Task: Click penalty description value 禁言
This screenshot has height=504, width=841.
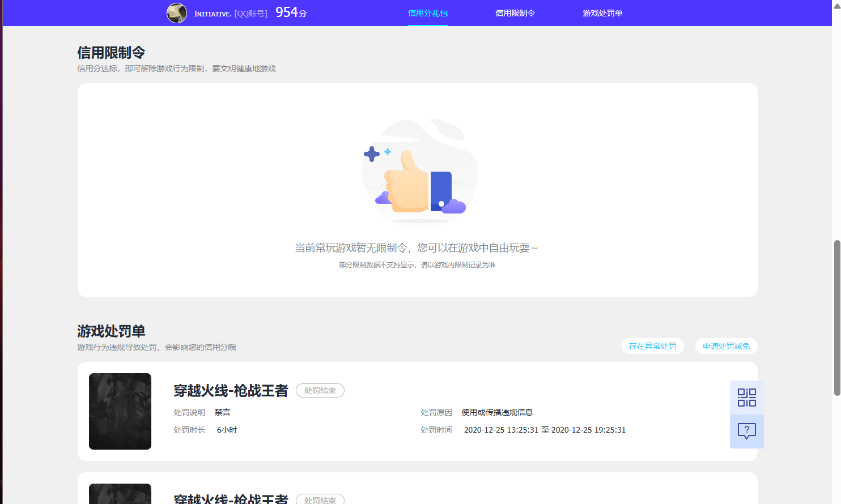Action: tap(222, 412)
